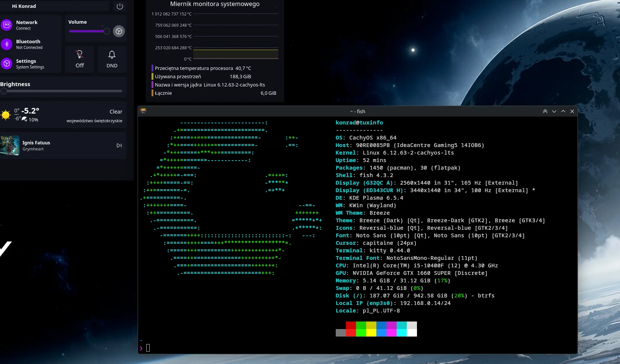Click 'Locale: pl_PL.UTF-8' line
The height and width of the screenshot is (364, 620).
368,311
